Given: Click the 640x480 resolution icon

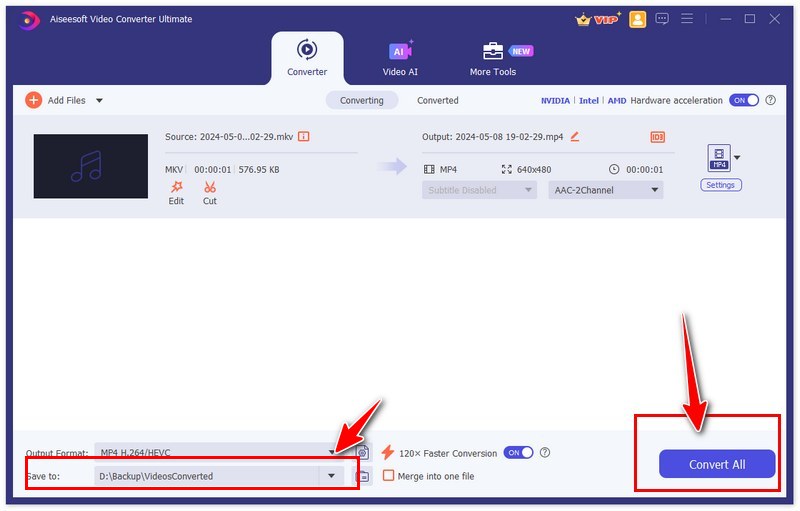Looking at the screenshot, I should click(506, 169).
